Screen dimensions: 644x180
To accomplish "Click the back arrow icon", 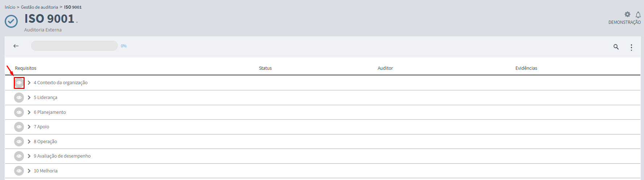I will coord(16,46).
